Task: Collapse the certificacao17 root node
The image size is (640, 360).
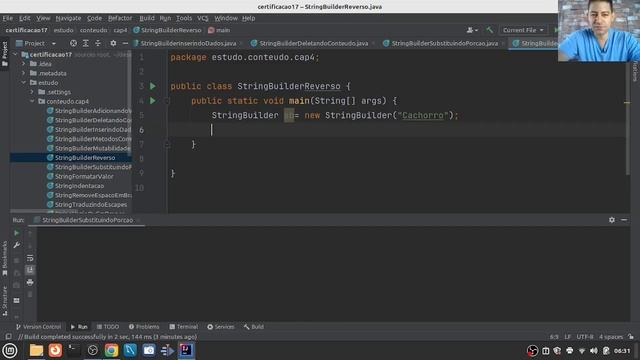Action: coord(16,54)
